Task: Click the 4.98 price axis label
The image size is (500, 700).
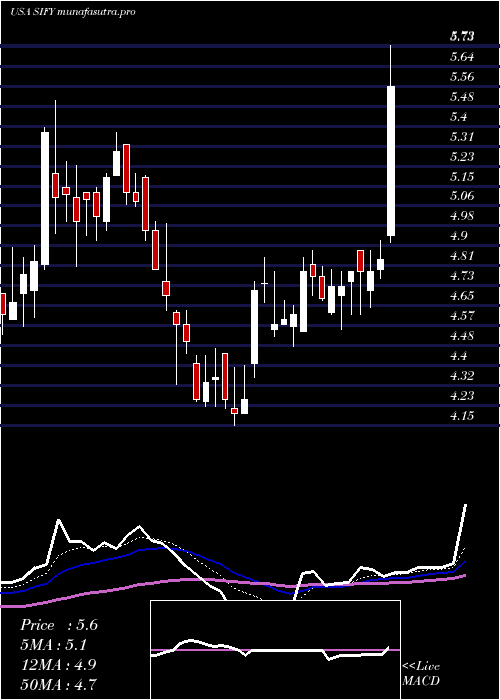Action: pos(462,216)
